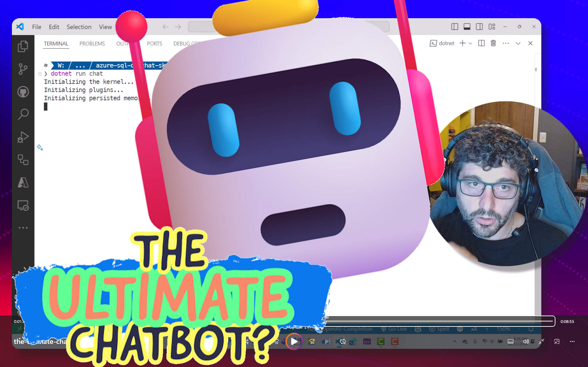
Task: Click the 'Initializing plugins...' output line
Action: (84, 90)
